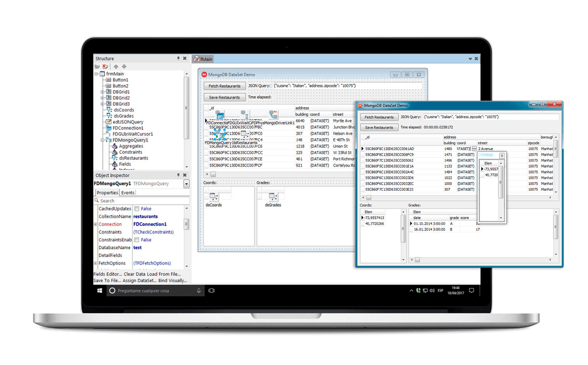
Task: Click the Object Inspector Search field
Action: pos(141,201)
